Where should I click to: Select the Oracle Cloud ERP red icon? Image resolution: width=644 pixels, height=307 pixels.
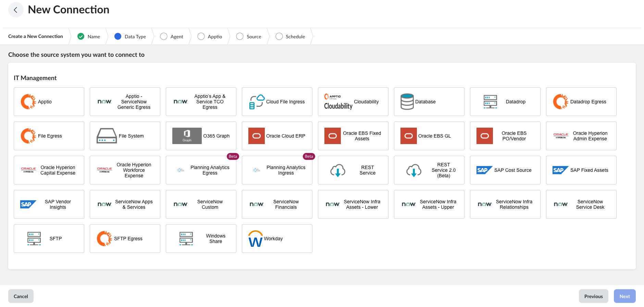coord(257,136)
